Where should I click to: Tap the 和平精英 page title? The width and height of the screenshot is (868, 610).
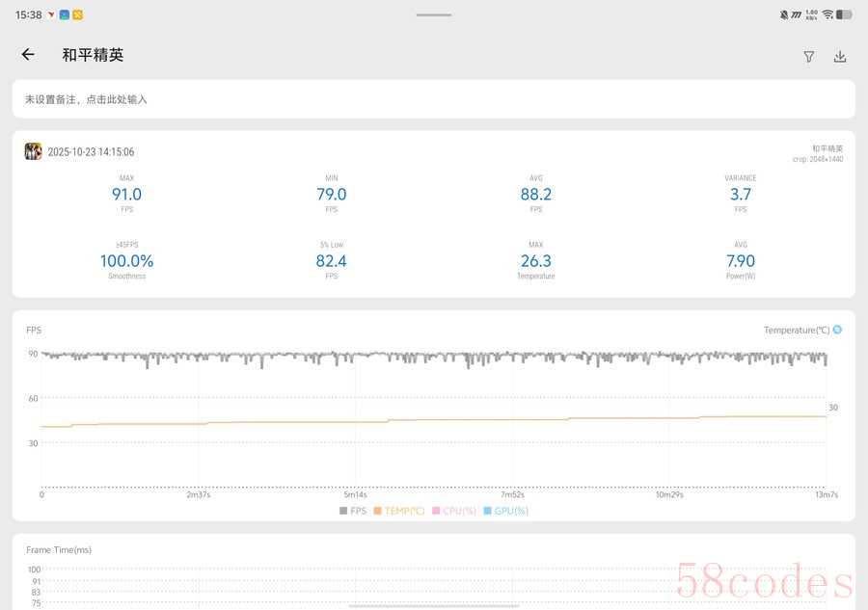pyautogui.click(x=93, y=55)
